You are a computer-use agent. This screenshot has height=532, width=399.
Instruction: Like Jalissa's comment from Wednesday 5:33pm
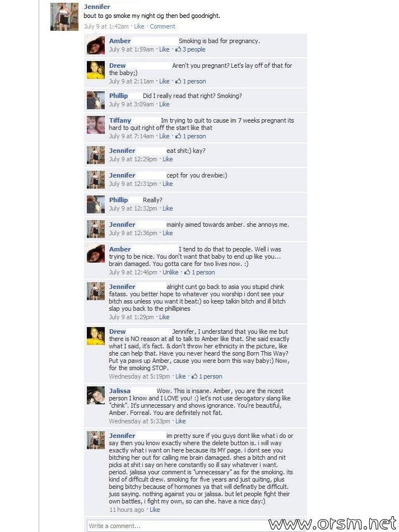pos(180,421)
